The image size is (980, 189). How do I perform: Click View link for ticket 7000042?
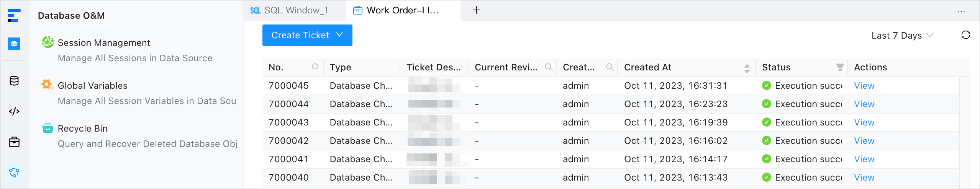tap(864, 141)
